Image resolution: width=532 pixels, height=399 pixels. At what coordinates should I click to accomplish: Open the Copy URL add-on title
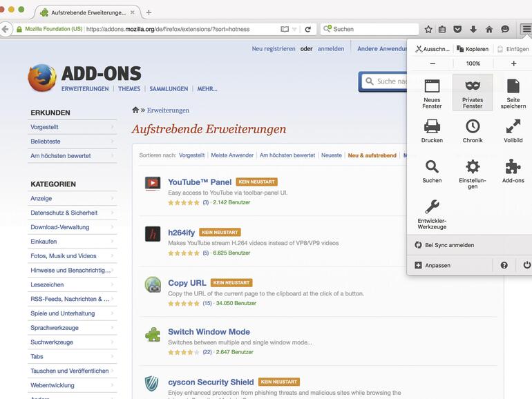(x=187, y=283)
